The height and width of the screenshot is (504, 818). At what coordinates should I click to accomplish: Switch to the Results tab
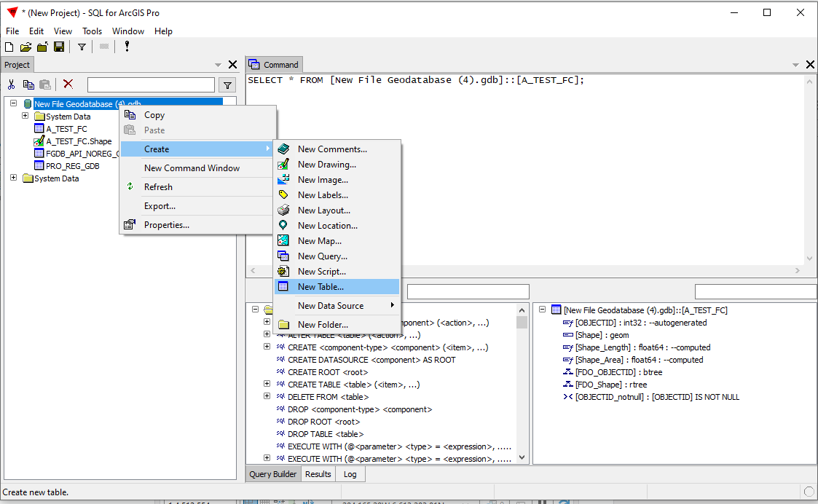(x=318, y=474)
